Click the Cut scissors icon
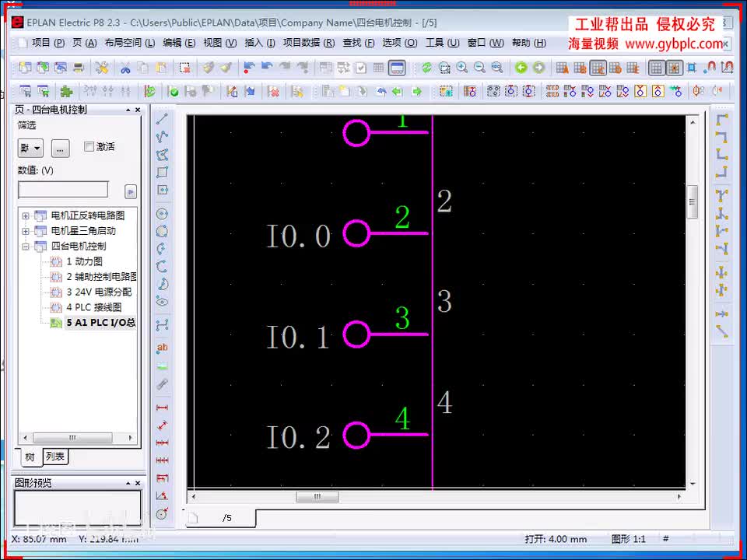 click(x=125, y=68)
